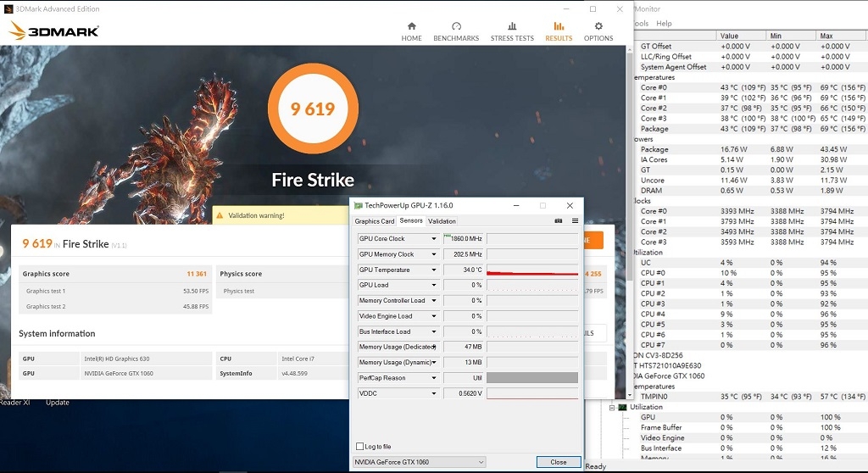Viewport: 868px width, 473px height.
Task: Select Bus Interface utilization row in monitor
Action: tap(750, 448)
